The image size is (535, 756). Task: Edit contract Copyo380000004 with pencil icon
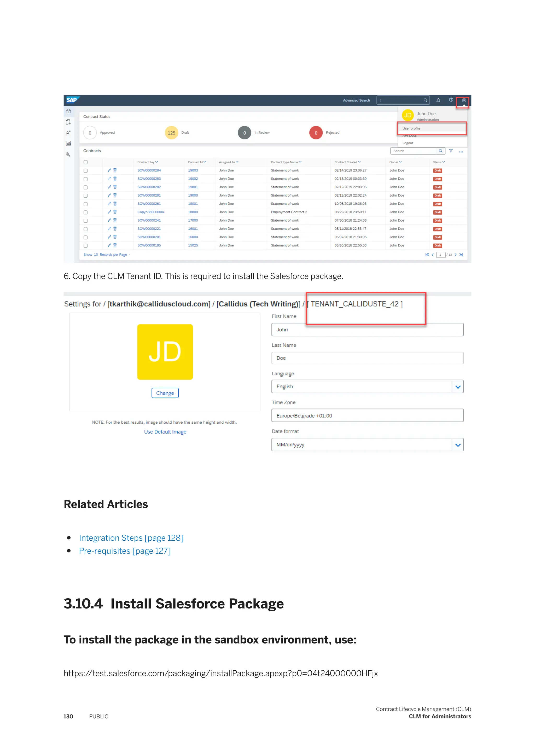(109, 212)
